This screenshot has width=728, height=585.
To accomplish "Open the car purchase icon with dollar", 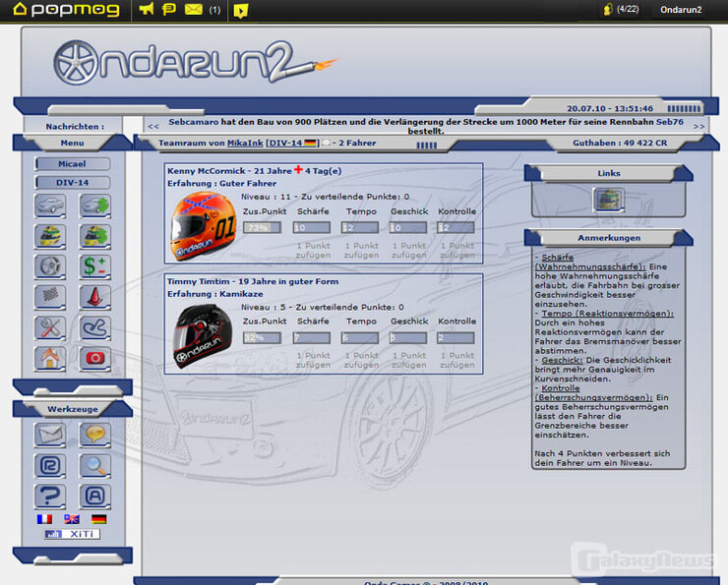I will point(94,205).
